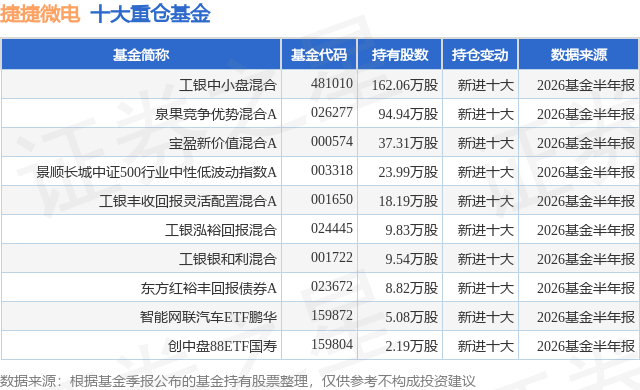This screenshot has width=640, height=390.
Task: Click the 工银银和利混合 fund name
Action: [x=228, y=259]
